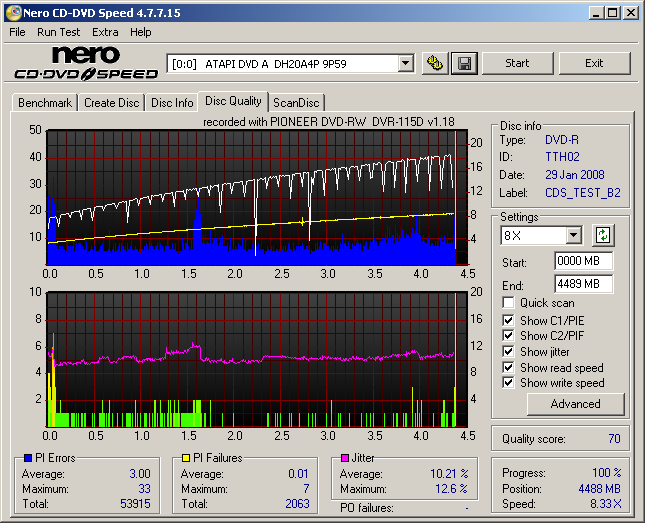The image size is (645, 523).
Task: Expand the 8X speed dropdown
Action: [x=573, y=236]
